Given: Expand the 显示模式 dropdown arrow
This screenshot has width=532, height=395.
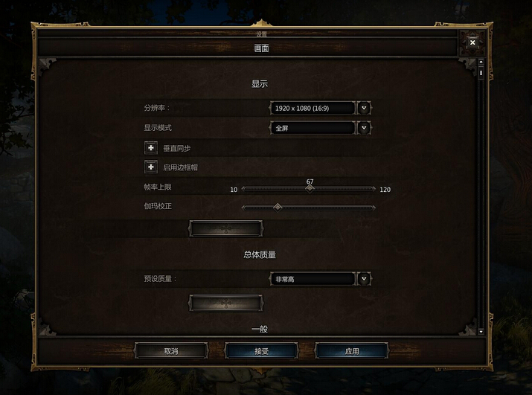Looking at the screenshot, I should point(364,128).
